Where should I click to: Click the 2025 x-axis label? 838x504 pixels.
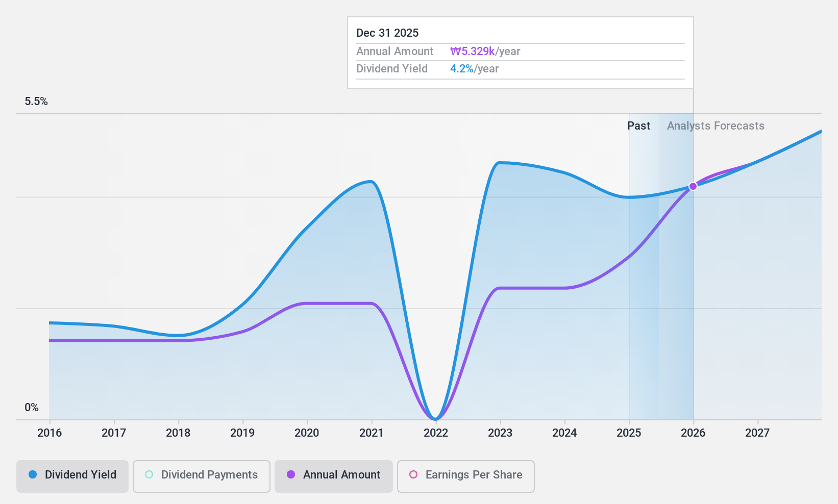tap(629, 433)
